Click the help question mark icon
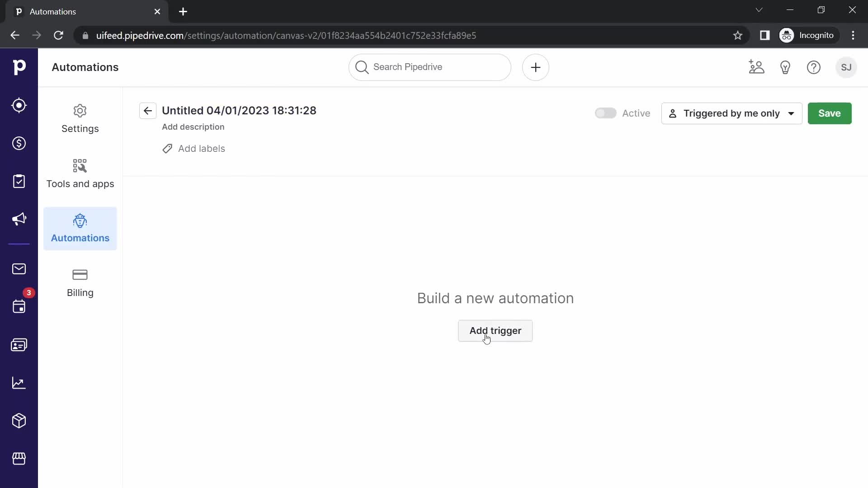This screenshot has height=488, width=868. click(x=814, y=67)
